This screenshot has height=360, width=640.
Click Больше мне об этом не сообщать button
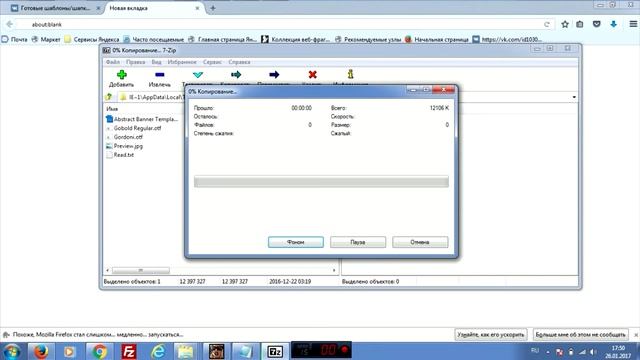580,335
